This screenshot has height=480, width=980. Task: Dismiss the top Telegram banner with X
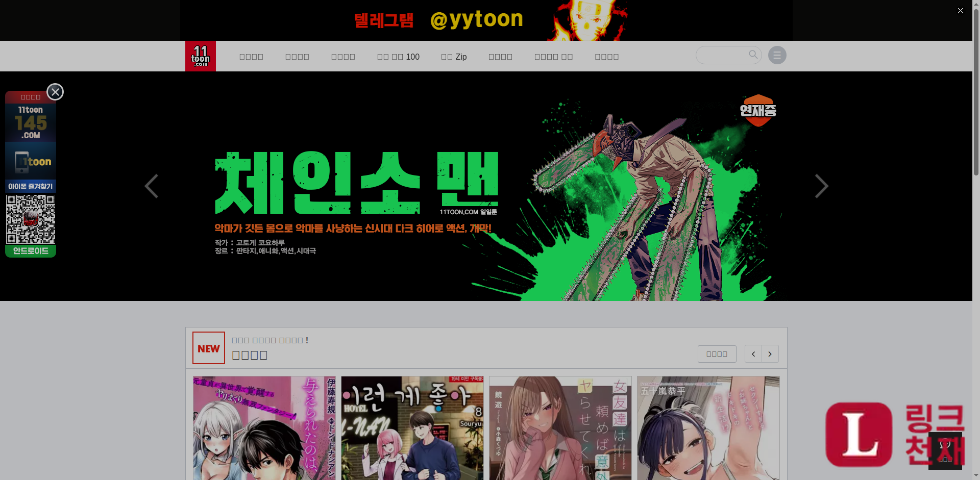960,11
